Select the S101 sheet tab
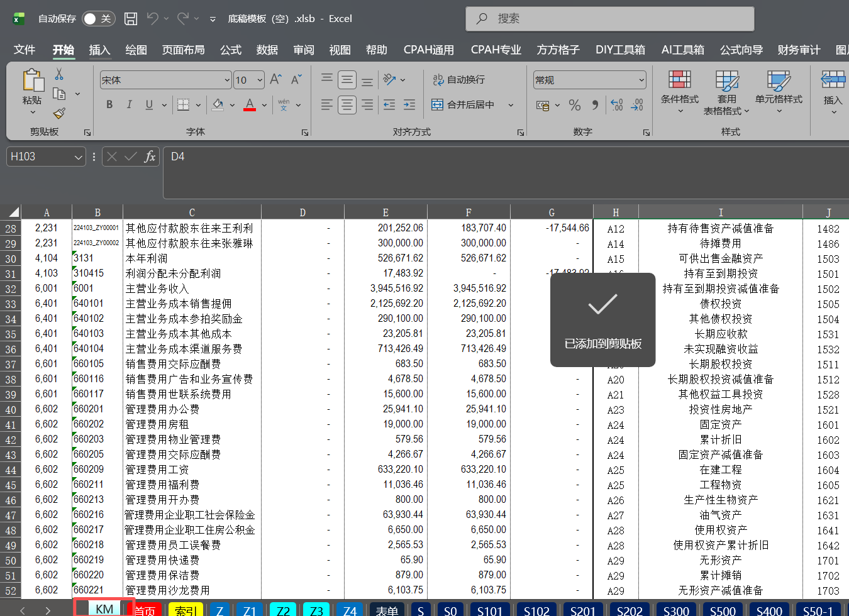This screenshot has width=849, height=616. click(x=490, y=610)
